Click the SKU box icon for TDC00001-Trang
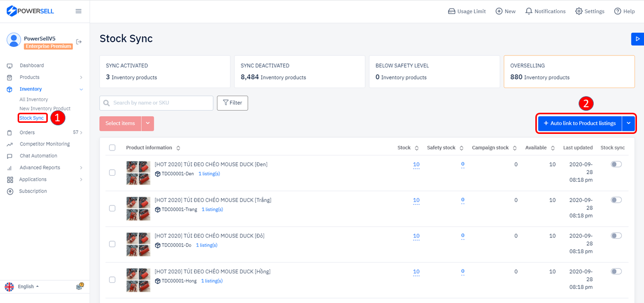 (x=157, y=209)
